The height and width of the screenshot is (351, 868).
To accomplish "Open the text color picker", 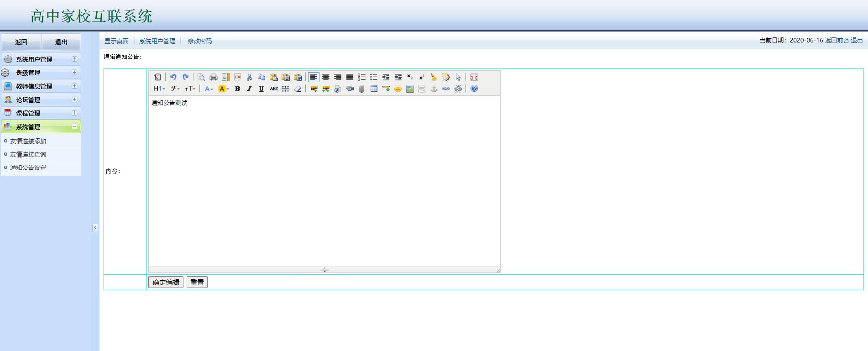I will pos(209,89).
